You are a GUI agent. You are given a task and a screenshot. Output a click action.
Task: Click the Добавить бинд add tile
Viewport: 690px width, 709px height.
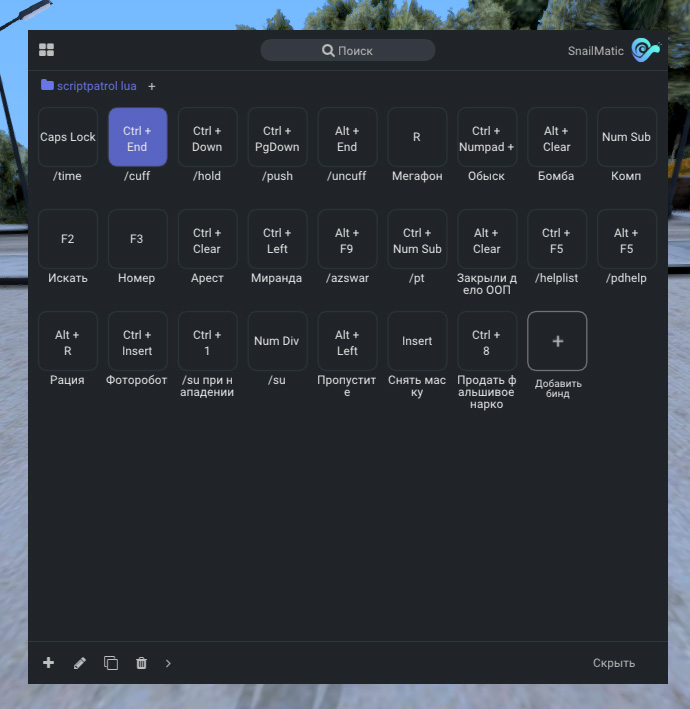(557, 341)
